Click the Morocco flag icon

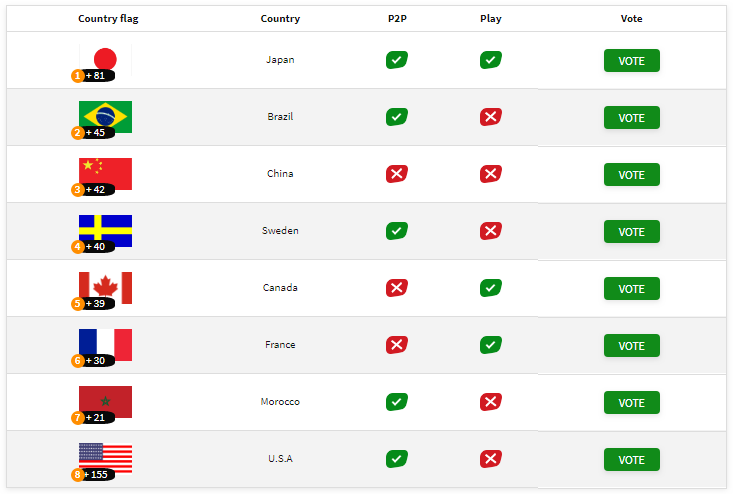tap(105, 402)
